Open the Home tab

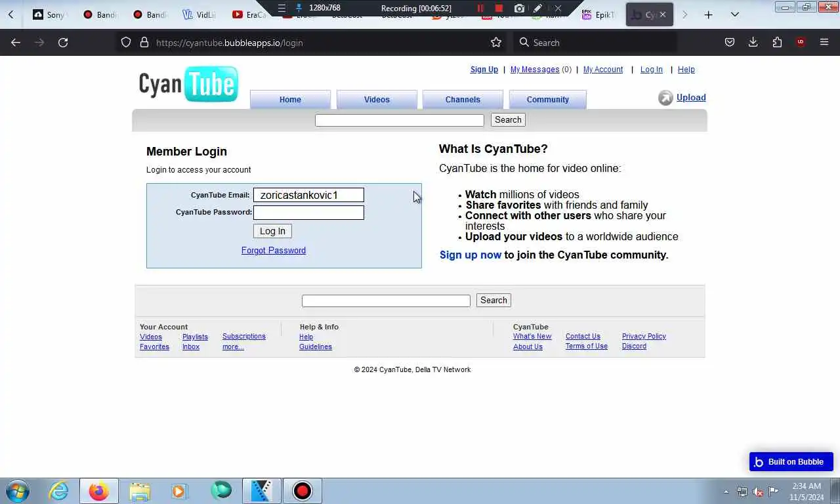click(x=290, y=100)
